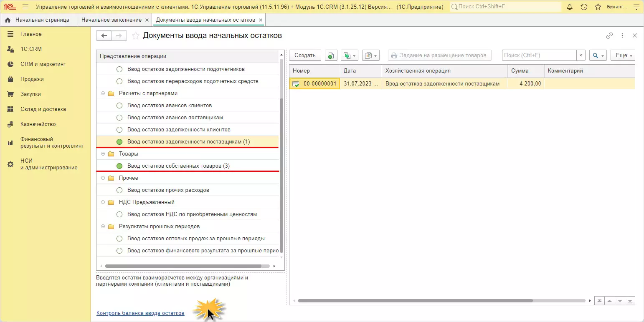Collapse the Расчеты с партнерами group

103,93
